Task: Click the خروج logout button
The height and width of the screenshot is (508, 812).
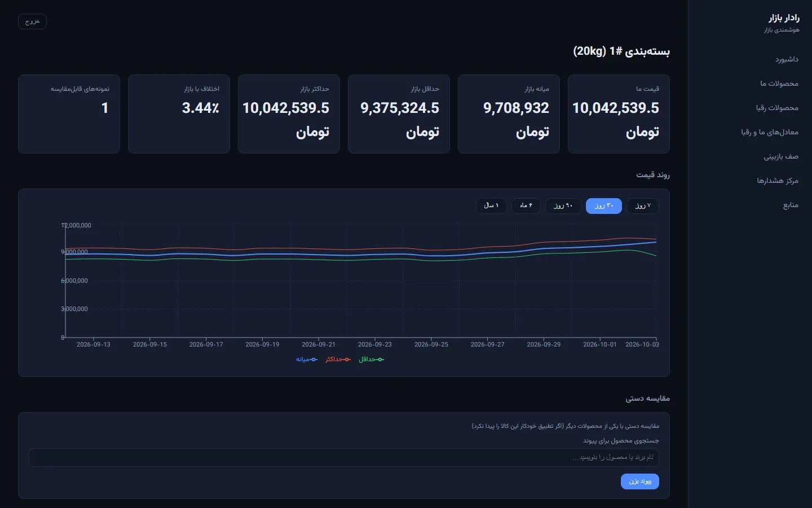Action: [32, 21]
